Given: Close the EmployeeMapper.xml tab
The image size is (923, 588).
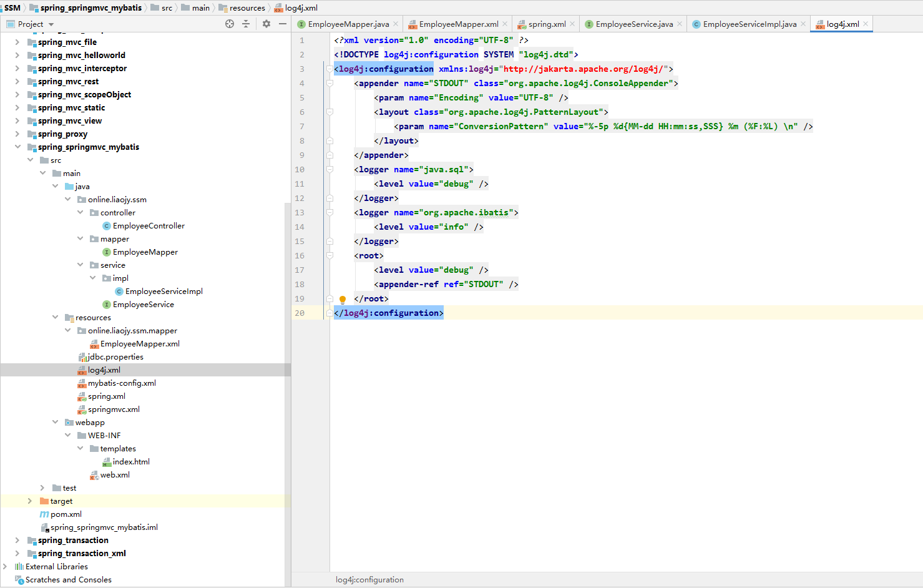Looking at the screenshot, I should 505,24.
